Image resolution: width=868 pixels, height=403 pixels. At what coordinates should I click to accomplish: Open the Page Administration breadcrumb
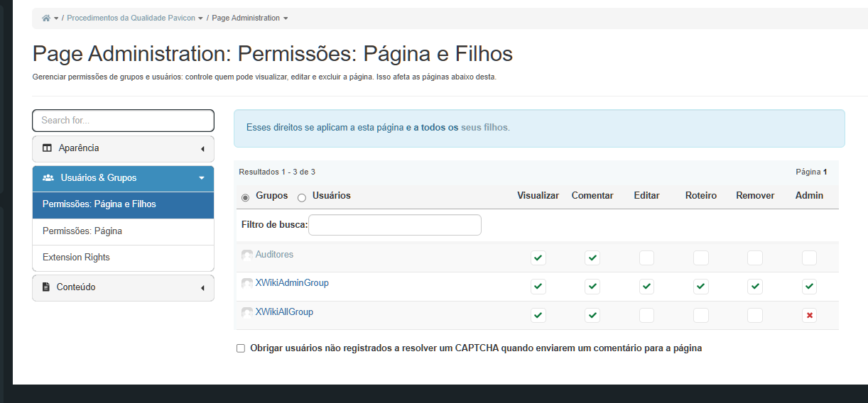tap(246, 18)
